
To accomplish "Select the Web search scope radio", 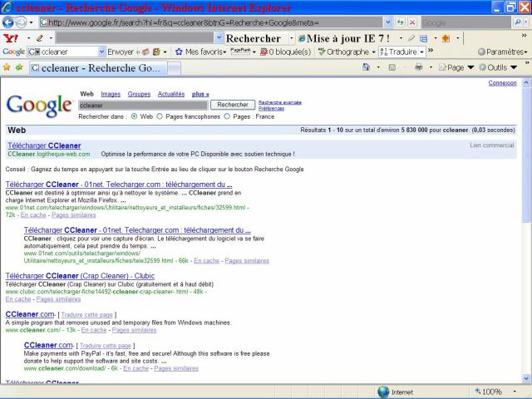I will pyautogui.click(x=135, y=116).
